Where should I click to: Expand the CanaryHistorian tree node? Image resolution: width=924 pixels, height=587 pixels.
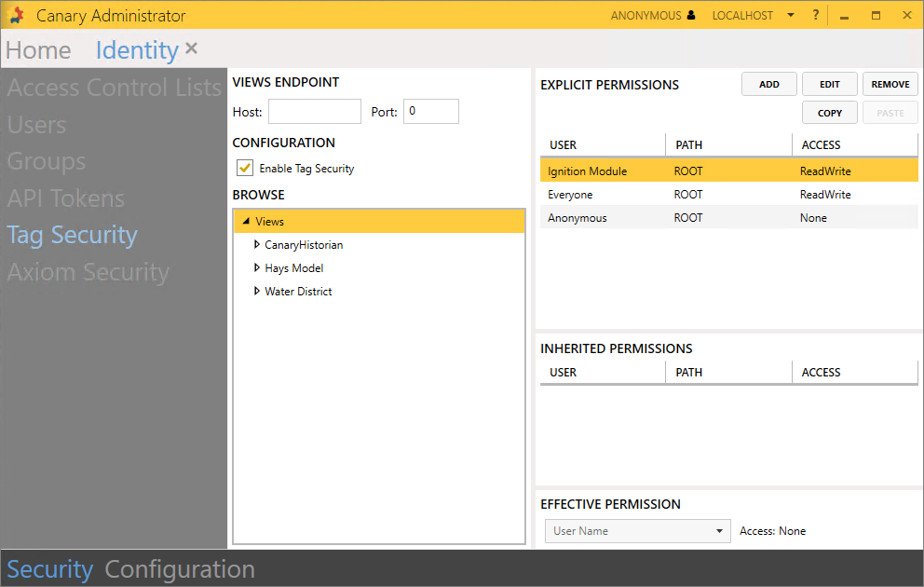pyautogui.click(x=257, y=245)
